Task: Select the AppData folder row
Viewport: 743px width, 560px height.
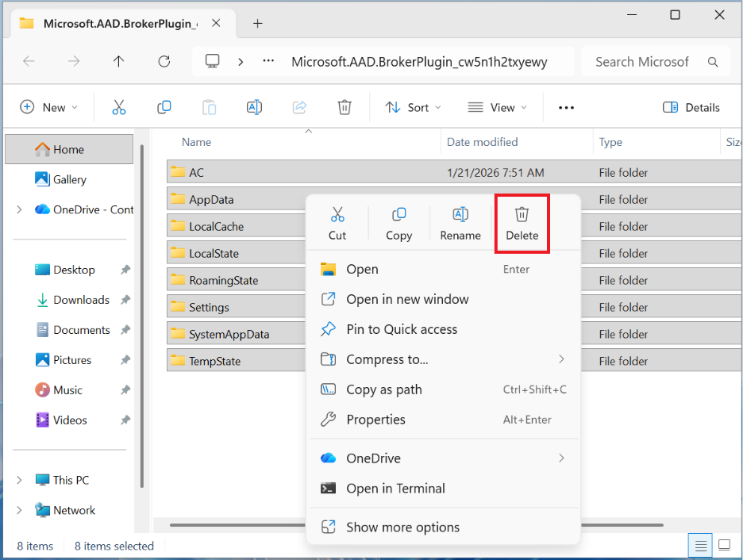Action: 236,199
